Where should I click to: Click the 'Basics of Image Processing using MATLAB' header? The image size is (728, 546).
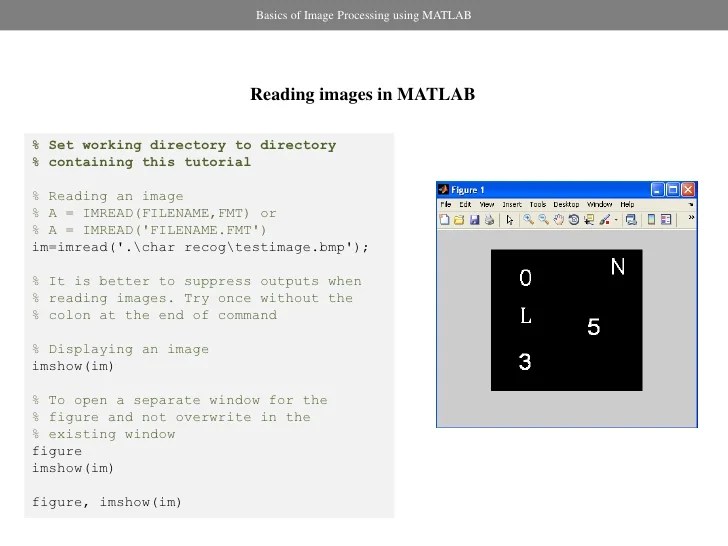pos(364,15)
